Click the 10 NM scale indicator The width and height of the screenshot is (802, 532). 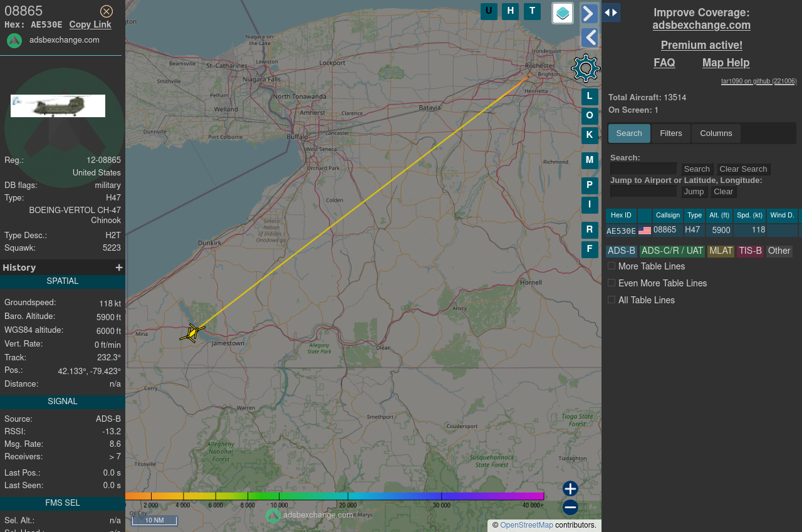click(x=155, y=520)
